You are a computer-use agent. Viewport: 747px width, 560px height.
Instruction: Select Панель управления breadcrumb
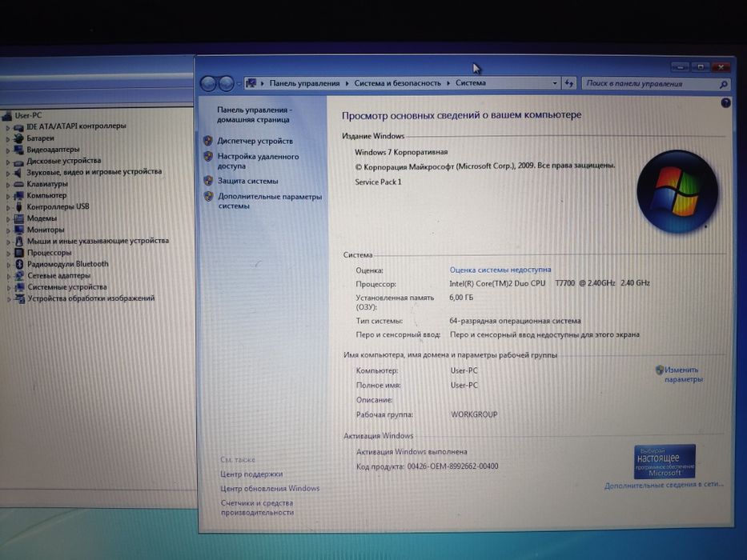point(304,83)
